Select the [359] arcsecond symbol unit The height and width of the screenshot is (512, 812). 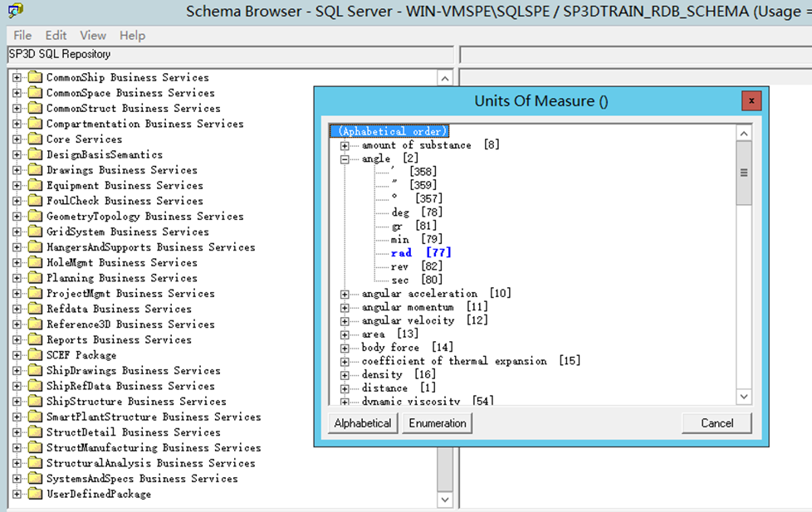click(x=414, y=185)
